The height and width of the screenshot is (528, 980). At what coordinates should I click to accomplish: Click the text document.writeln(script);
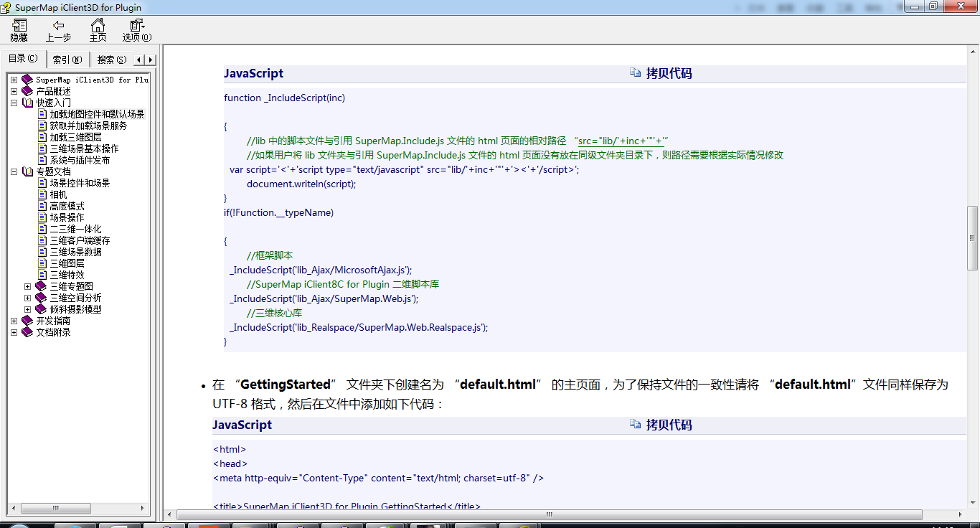click(x=301, y=184)
